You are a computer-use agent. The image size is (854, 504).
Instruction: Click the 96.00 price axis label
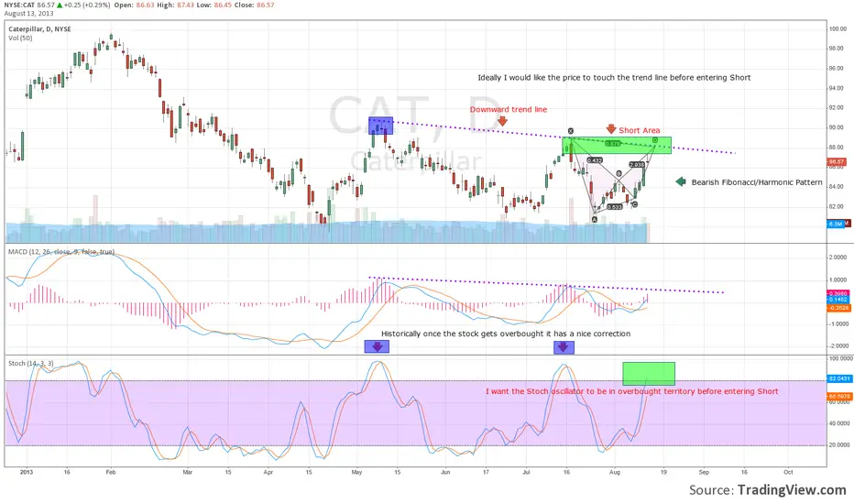pyautogui.click(x=838, y=69)
